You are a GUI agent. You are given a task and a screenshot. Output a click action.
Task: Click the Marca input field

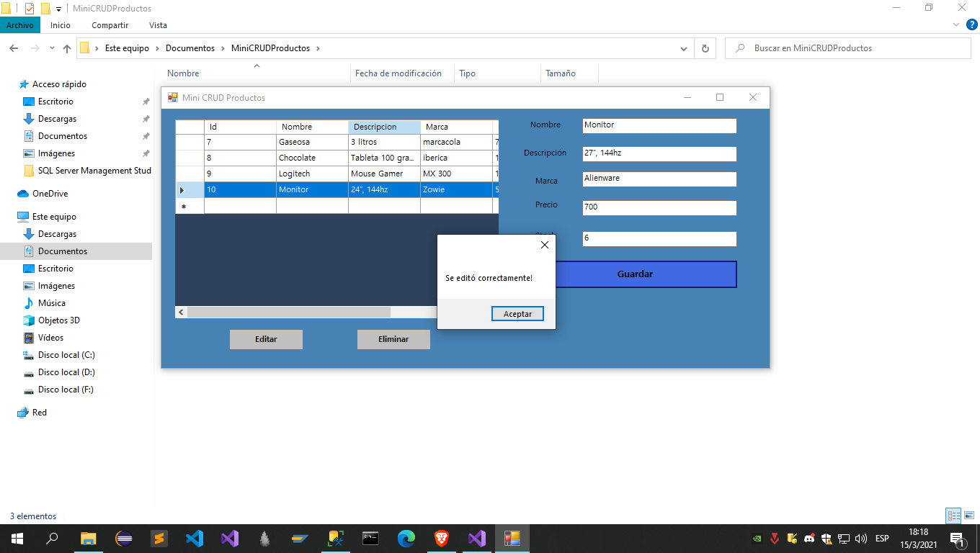coord(659,179)
